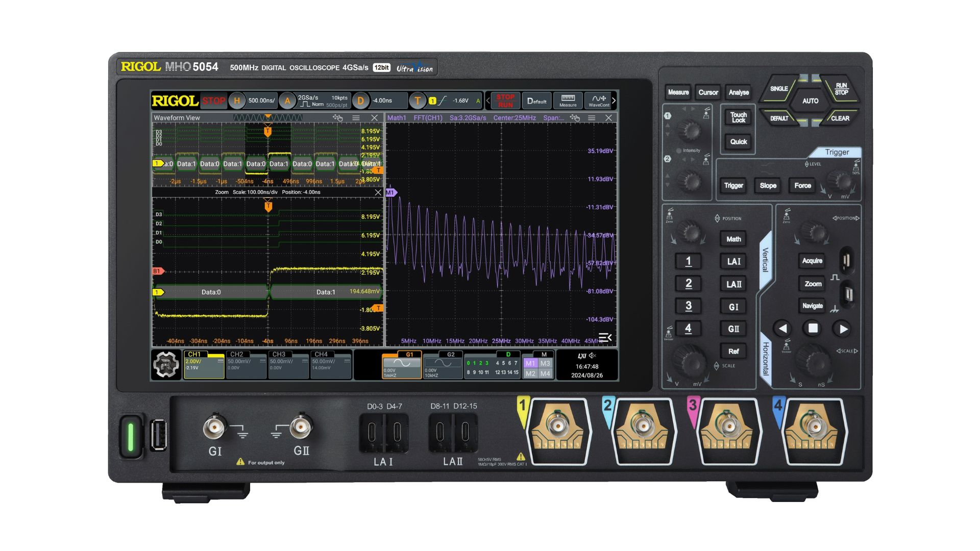Viewport: 980px width, 551px height.
Task: Click the LXI network status icon
Action: tap(582, 356)
